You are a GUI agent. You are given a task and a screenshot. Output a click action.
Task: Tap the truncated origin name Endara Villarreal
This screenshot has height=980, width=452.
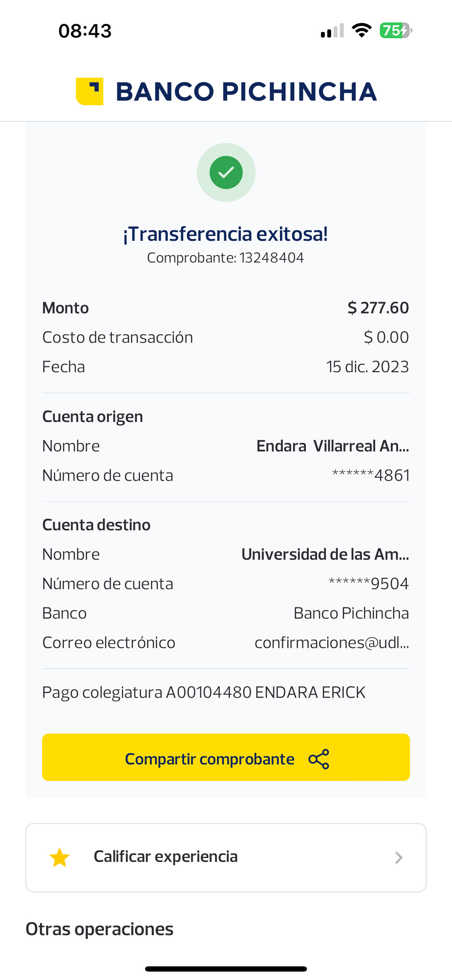pyautogui.click(x=333, y=446)
